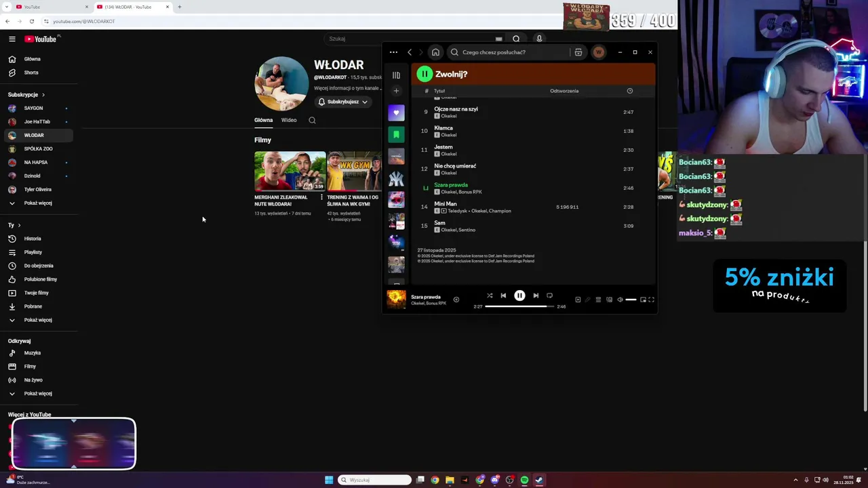
Task: Skip to previous track
Action: click(503, 296)
